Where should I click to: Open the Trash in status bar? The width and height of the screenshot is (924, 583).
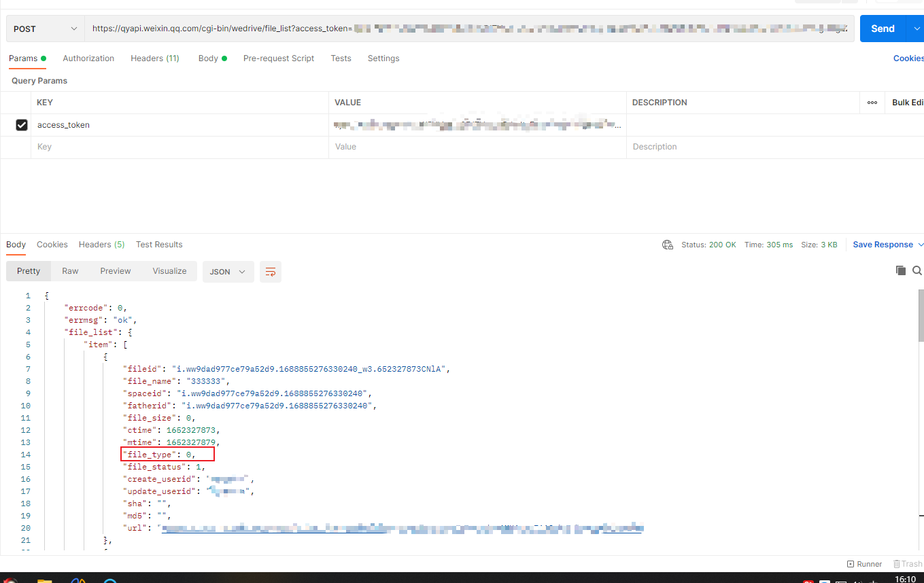pyautogui.click(x=908, y=564)
